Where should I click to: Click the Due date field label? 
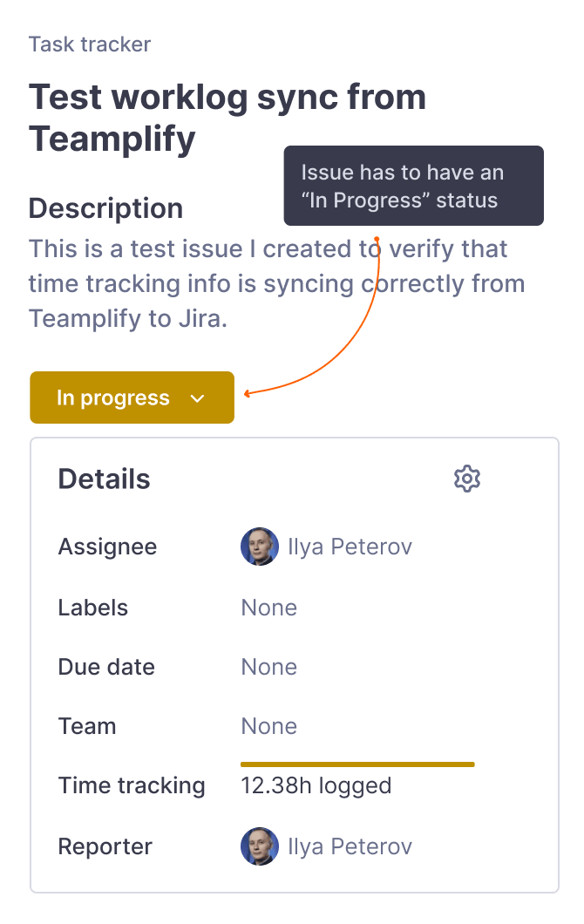(x=106, y=667)
